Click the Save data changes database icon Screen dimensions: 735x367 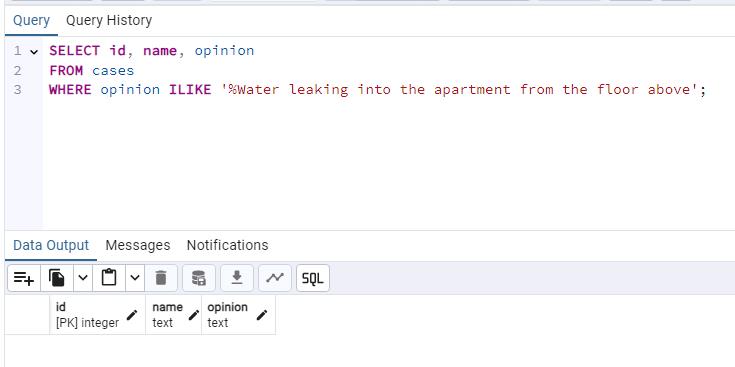(x=199, y=278)
